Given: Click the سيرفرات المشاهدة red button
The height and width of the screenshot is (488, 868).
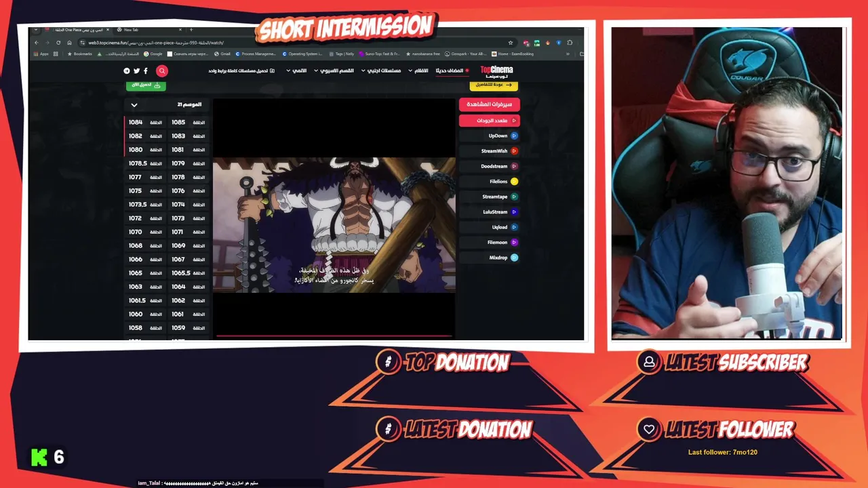Looking at the screenshot, I should pos(490,104).
